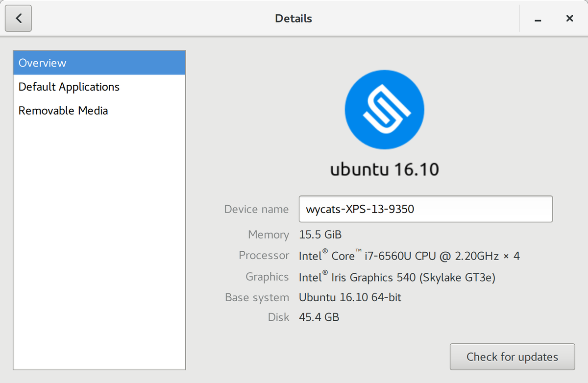Close the Details window
This screenshot has height=383, width=588.
(x=569, y=19)
